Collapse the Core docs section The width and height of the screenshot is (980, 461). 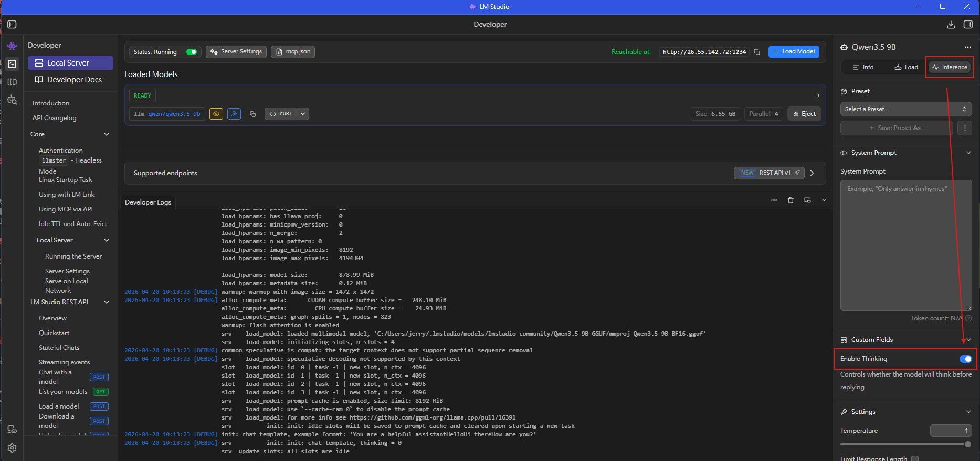pos(107,134)
